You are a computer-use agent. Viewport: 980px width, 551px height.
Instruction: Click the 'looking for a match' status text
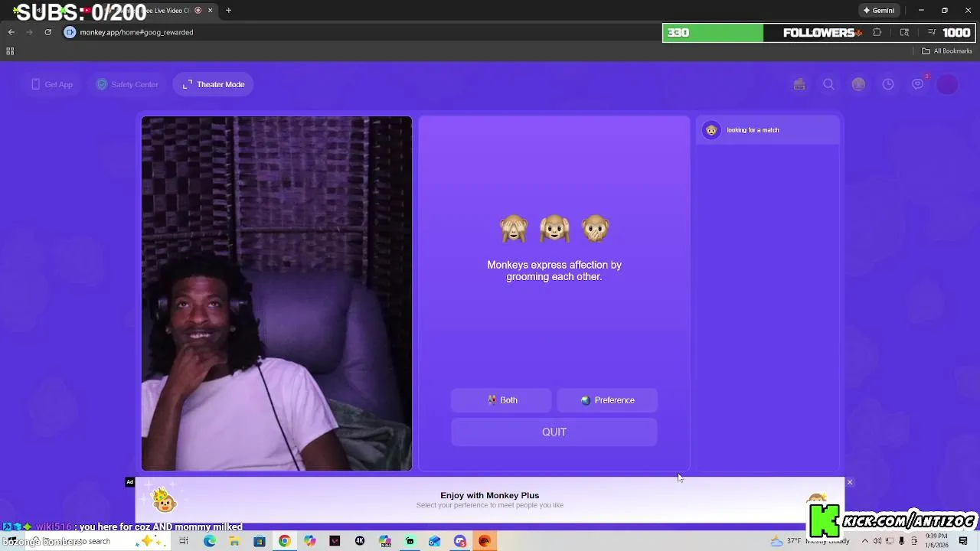(753, 130)
